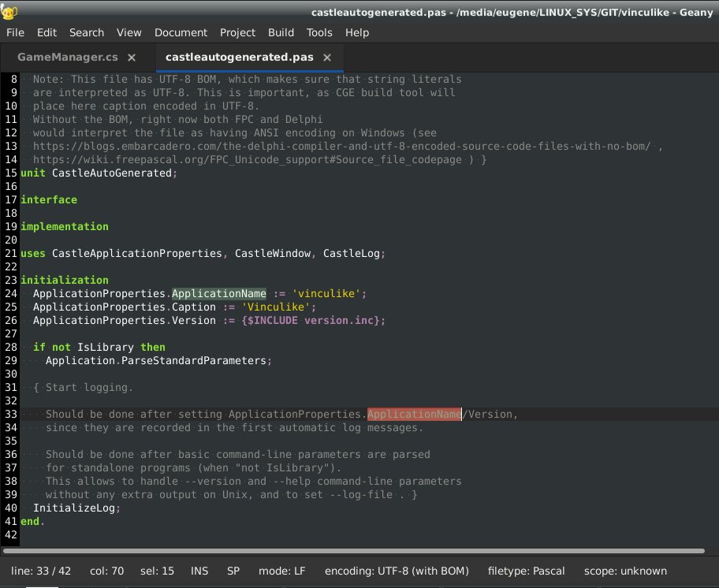The image size is (719, 588).
Task: Open the Tools menu
Action: click(319, 32)
